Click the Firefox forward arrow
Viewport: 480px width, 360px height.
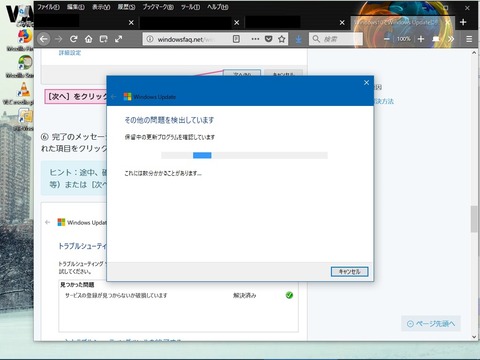point(59,39)
